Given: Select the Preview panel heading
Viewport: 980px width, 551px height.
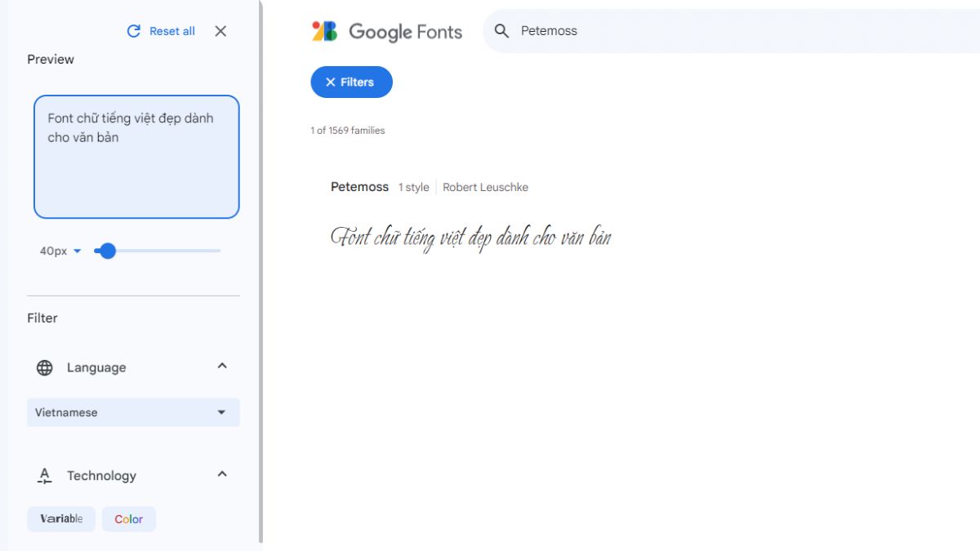Looking at the screenshot, I should pyautogui.click(x=51, y=59).
